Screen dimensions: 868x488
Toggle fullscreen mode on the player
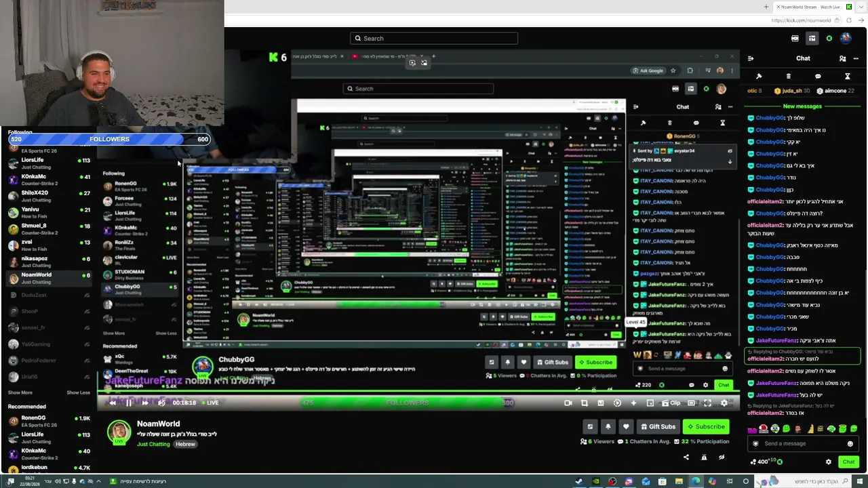[707, 403]
